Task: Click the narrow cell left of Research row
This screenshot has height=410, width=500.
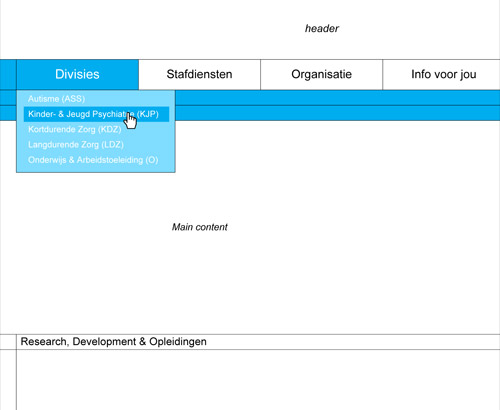Action: pos(8,342)
